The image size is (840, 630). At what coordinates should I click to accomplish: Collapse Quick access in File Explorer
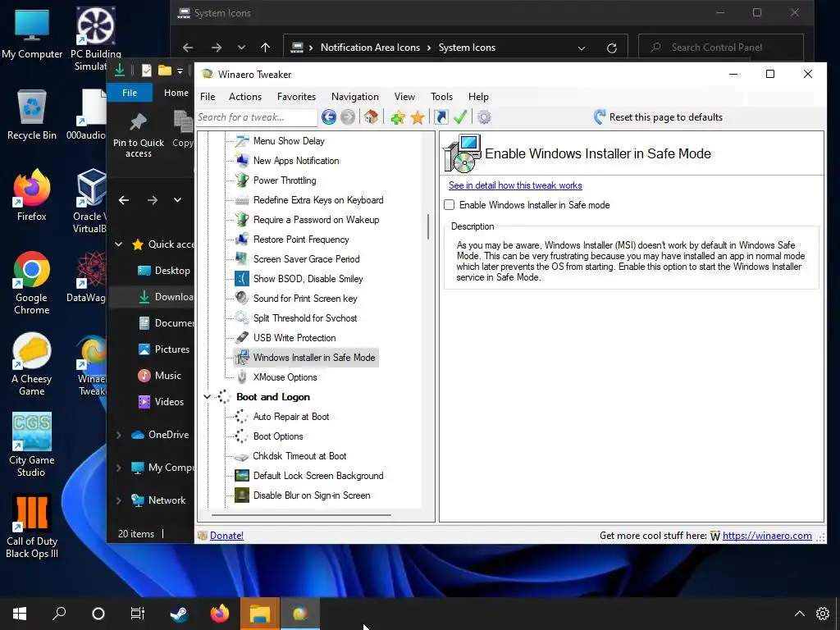point(118,244)
